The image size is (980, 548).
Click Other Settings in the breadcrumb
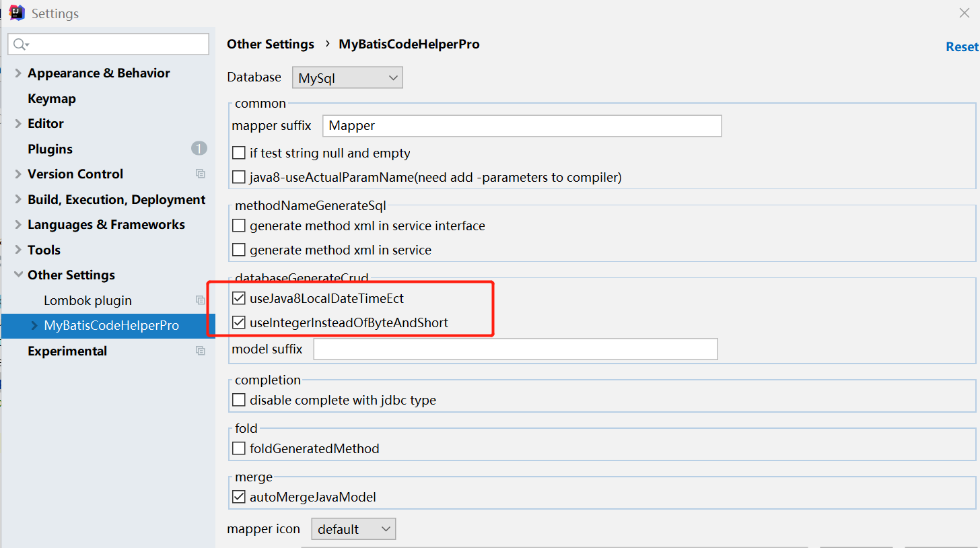271,44
